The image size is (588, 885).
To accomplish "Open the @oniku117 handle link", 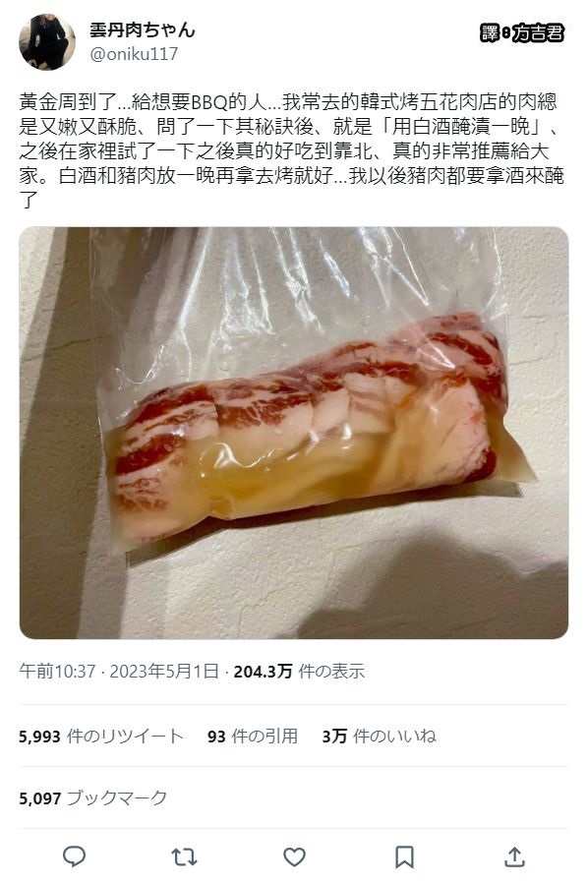I will tap(134, 54).
